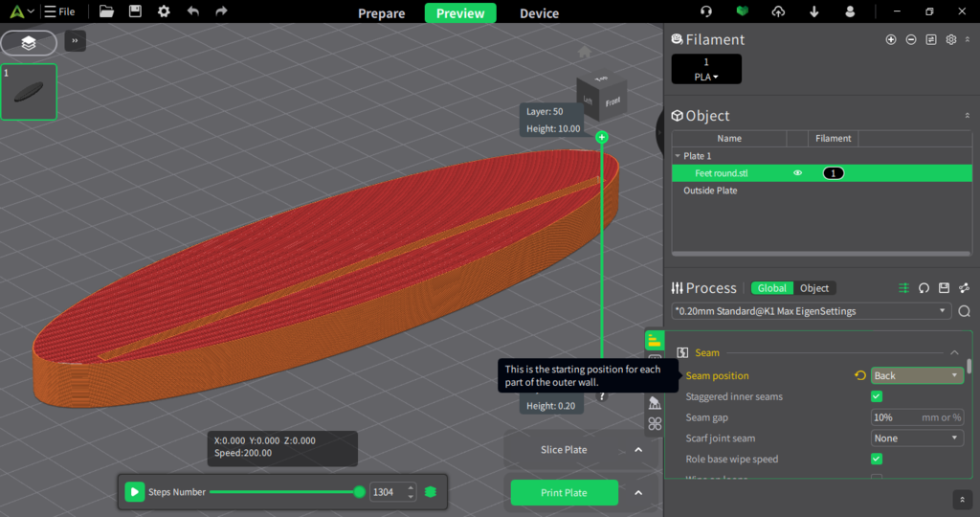Image resolution: width=980 pixels, height=517 pixels.
Task: Click the open project folder icon
Action: [x=107, y=11]
